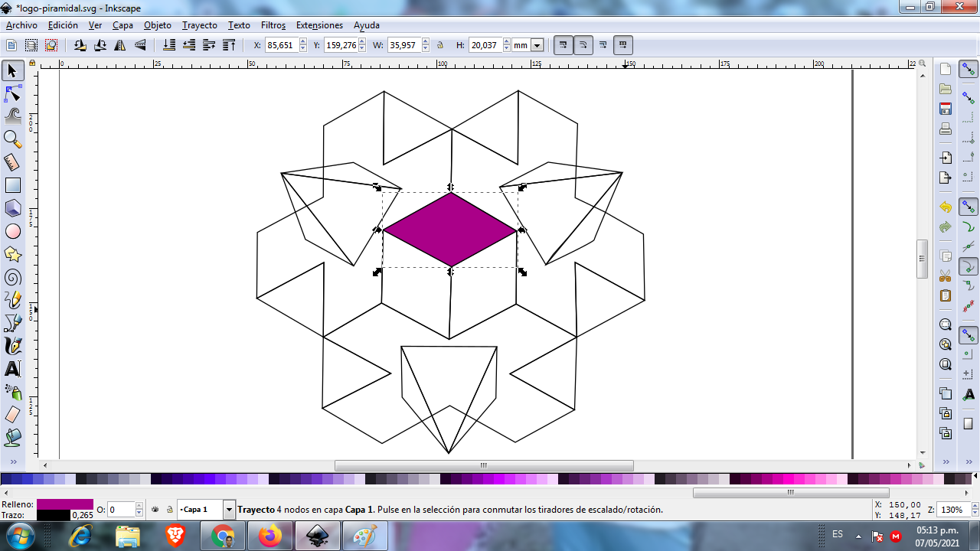Open the Ayuda menu
Screen dimensions: 980x551
click(367, 25)
